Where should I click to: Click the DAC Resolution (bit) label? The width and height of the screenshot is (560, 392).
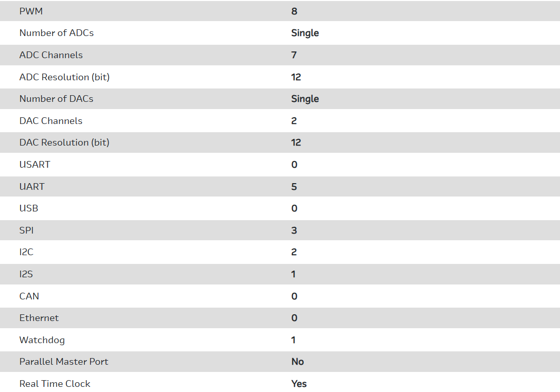64,142
